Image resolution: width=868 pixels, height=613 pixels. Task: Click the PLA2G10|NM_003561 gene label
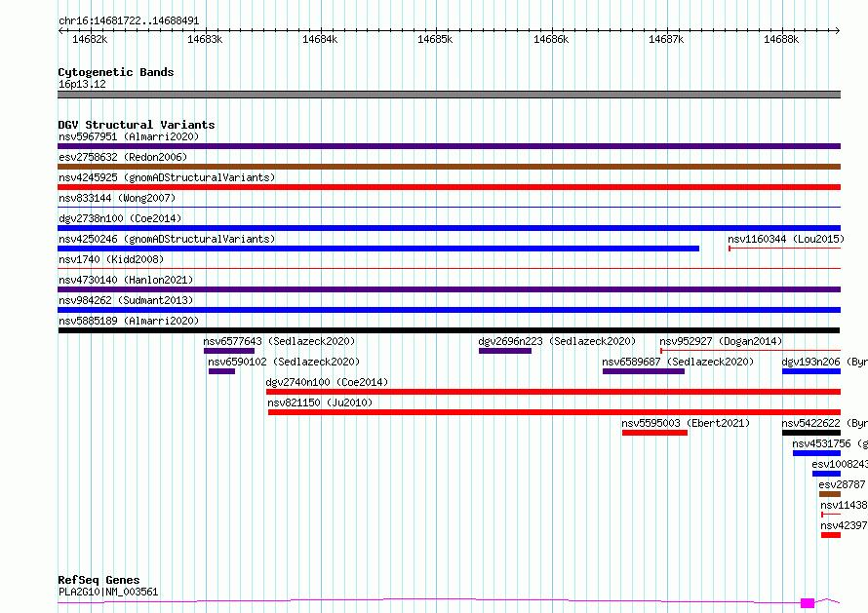[108, 592]
